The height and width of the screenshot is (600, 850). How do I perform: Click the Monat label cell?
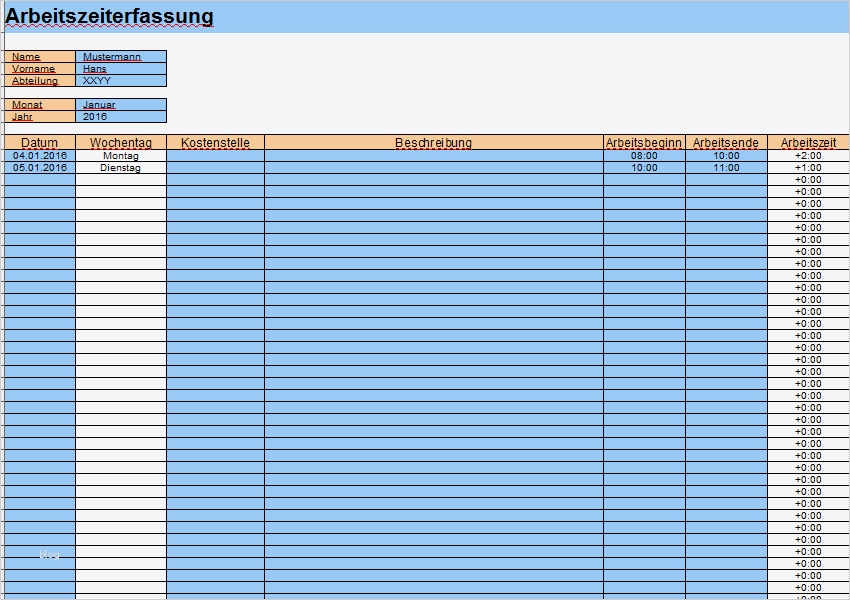[x=40, y=105]
